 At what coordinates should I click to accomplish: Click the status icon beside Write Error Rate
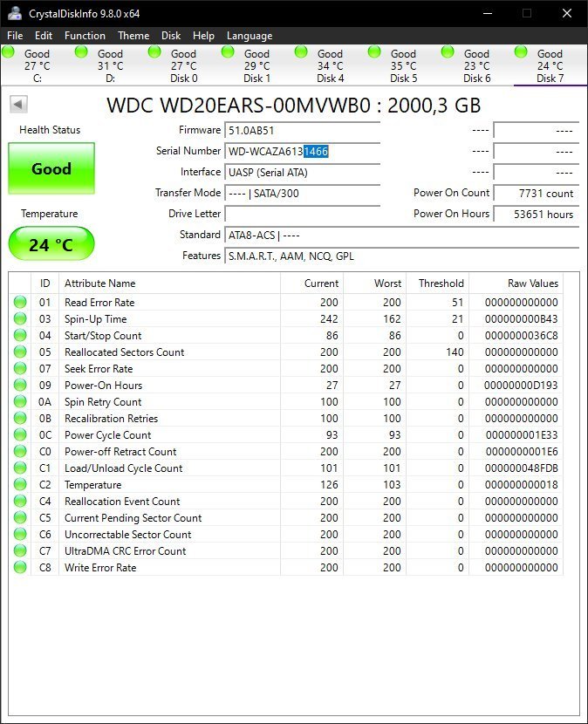click(x=20, y=568)
